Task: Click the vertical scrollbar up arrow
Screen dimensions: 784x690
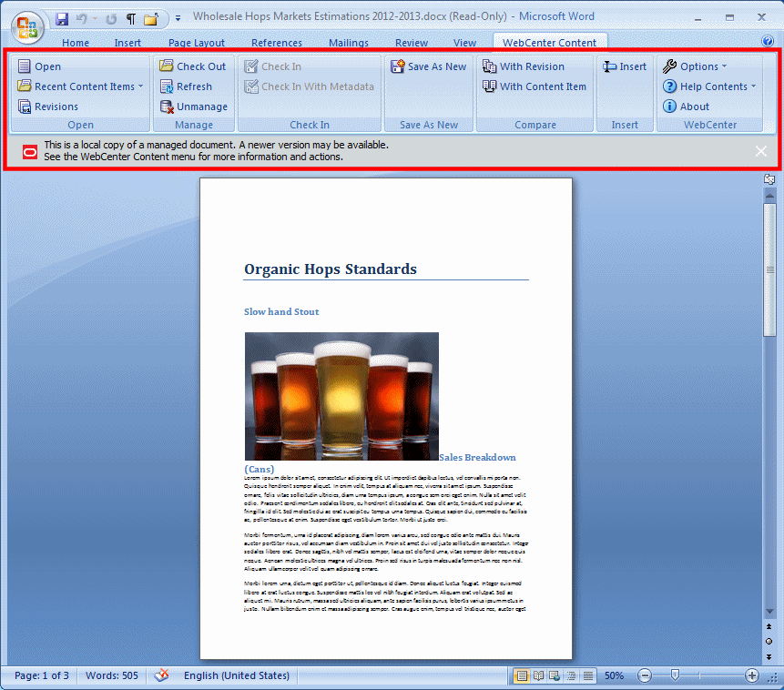Action: [769, 196]
